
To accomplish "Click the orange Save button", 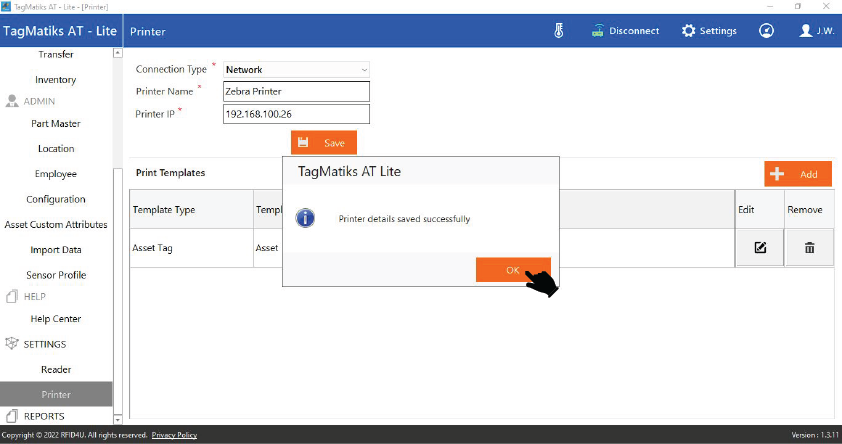I will (323, 143).
